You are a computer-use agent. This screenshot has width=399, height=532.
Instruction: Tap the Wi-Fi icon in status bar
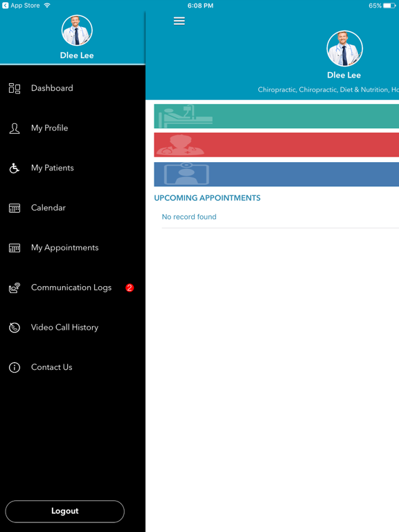47,6
